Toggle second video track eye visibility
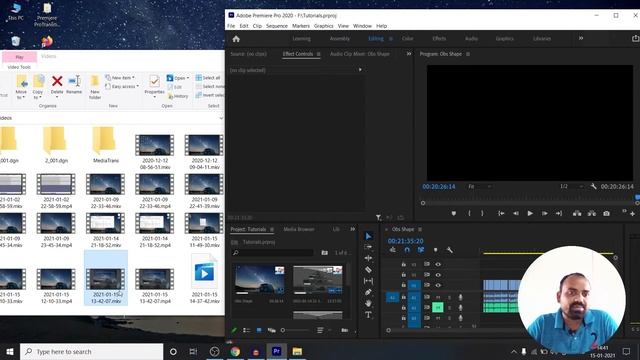640x360 pixels. point(438,275)
